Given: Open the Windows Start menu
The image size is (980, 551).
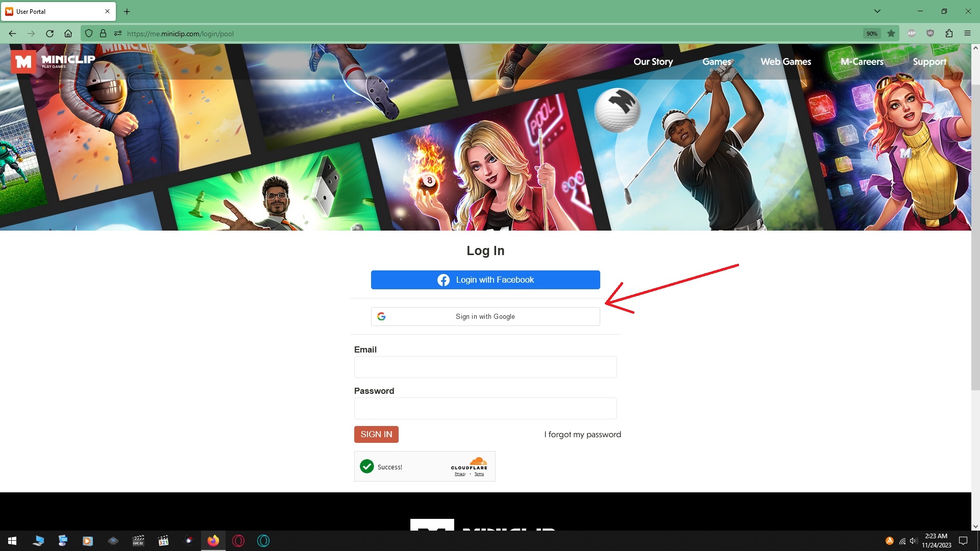Looking at the screenshot, I should click(12, 541).
